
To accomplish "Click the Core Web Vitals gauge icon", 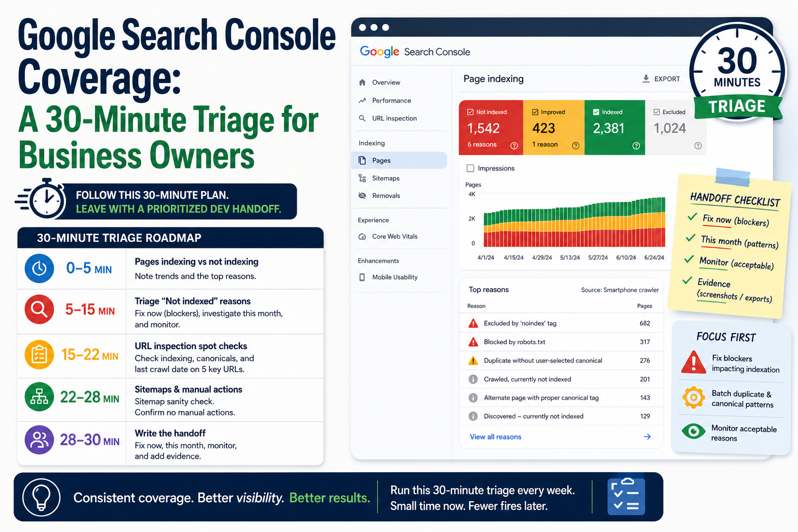I will click(x=362, y=236).
